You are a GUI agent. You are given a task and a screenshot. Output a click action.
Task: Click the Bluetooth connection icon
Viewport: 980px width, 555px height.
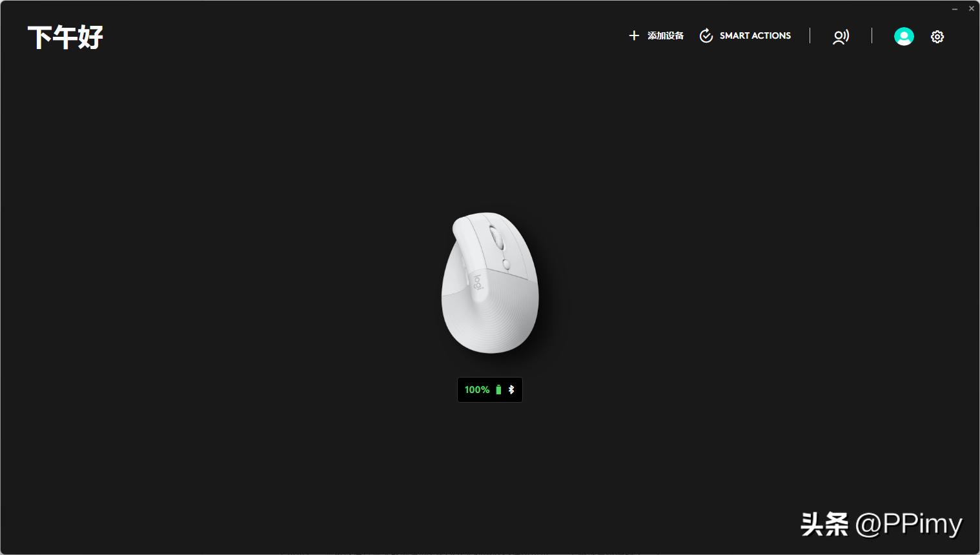pyautogui.click(x=511, y=390)
